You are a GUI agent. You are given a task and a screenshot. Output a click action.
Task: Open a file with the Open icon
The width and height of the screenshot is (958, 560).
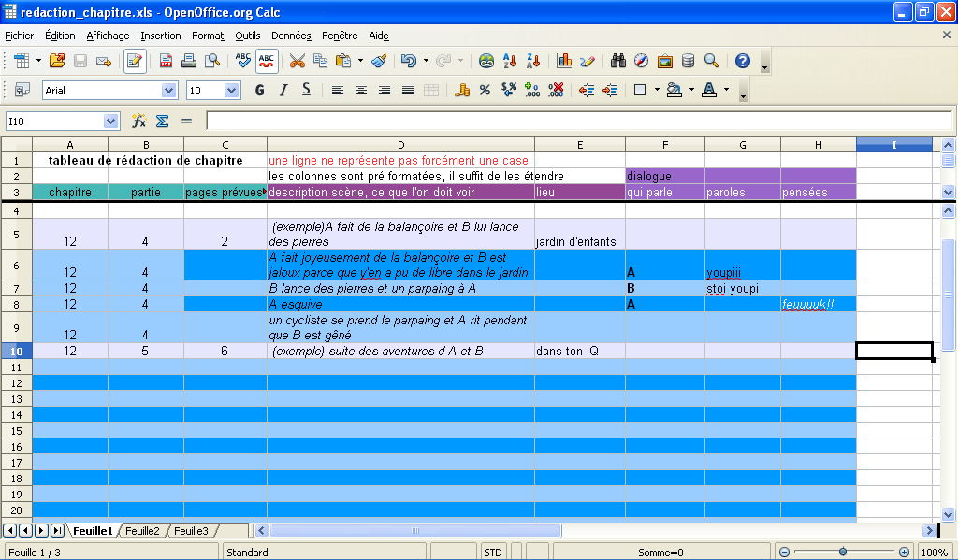pyautogui.click(x=57, y=61)
